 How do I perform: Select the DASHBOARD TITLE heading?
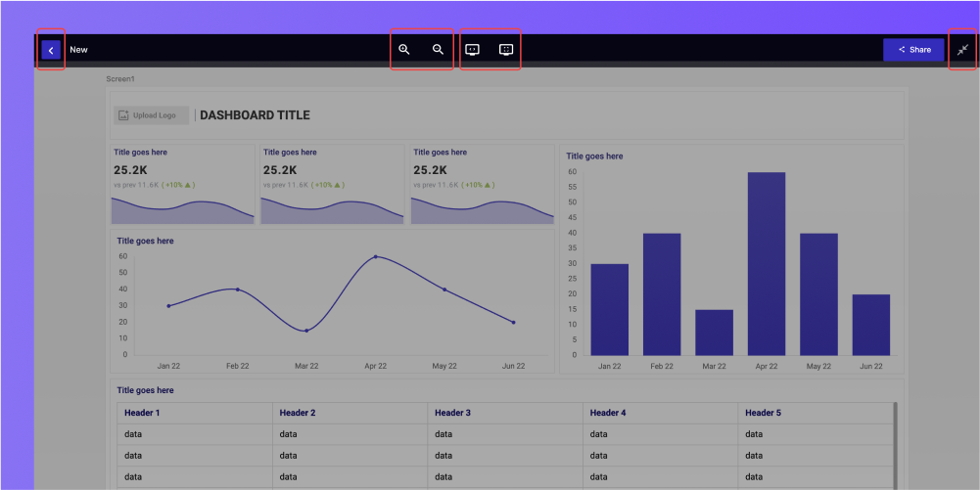[x=255, y=115]
